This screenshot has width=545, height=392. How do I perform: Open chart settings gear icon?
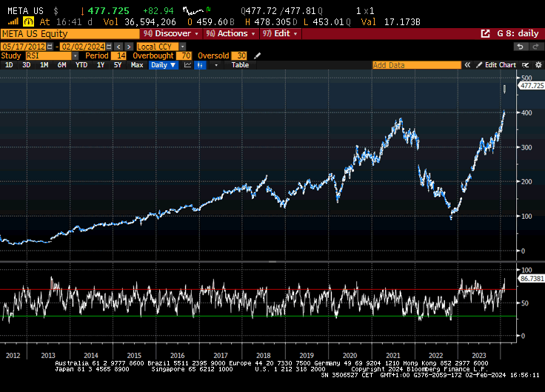click(538, 65)
